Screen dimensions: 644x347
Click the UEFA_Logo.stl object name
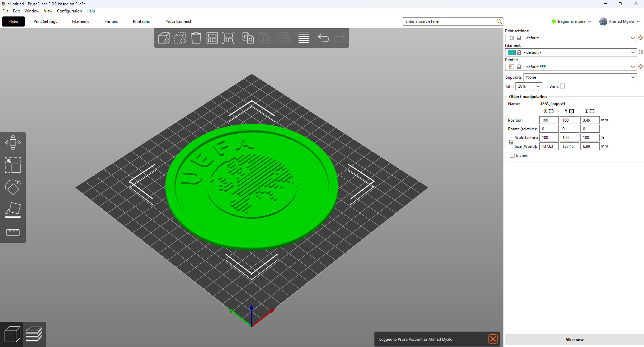tap(552, 104)
